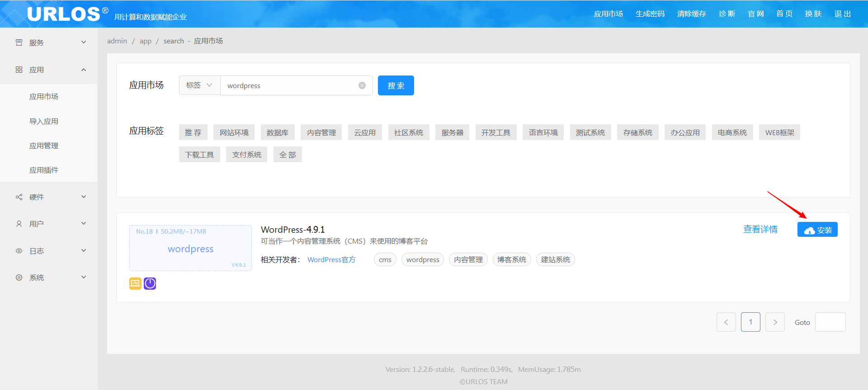868x390 pixels.
Task: Open 应用管理 in the sidebar
Action: [44, 146]
